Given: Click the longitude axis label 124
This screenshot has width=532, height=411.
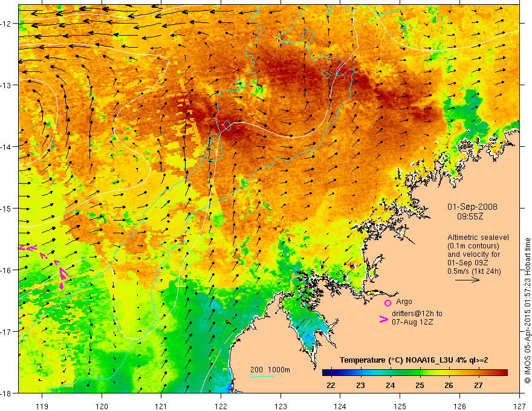Looking at the screenshot, I should coord(340,406).
